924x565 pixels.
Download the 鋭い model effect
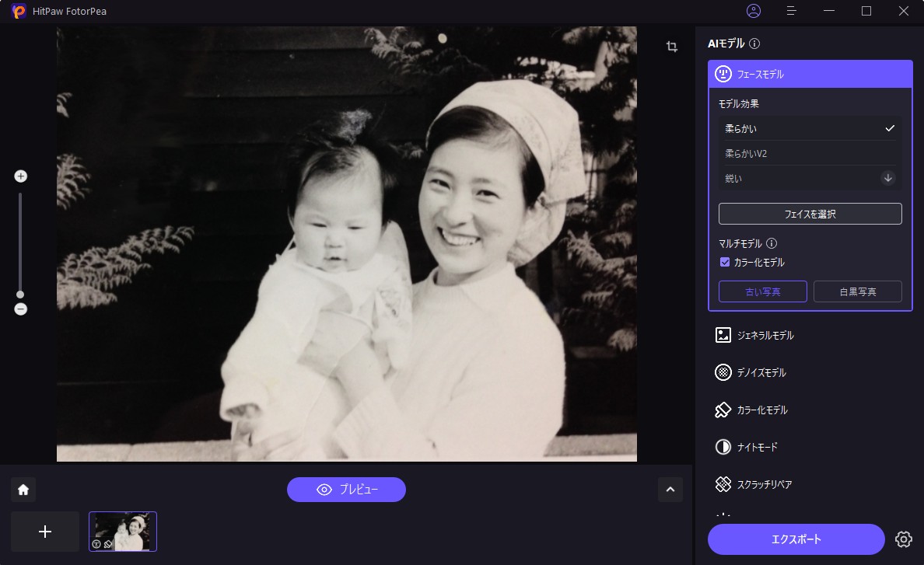[x=887, y=178]
